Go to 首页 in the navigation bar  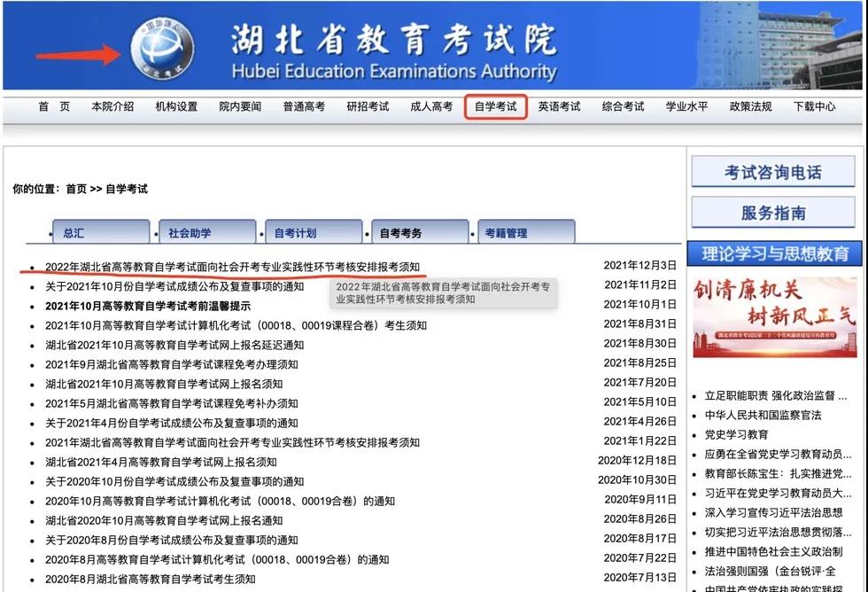click(54, 106)
